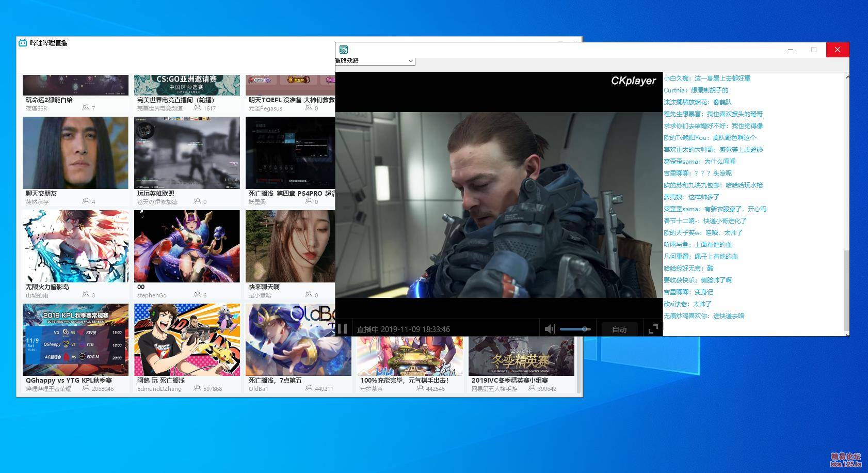
Task: Click the chat panel scrollbar thumb
Action: tap(846, 291)
